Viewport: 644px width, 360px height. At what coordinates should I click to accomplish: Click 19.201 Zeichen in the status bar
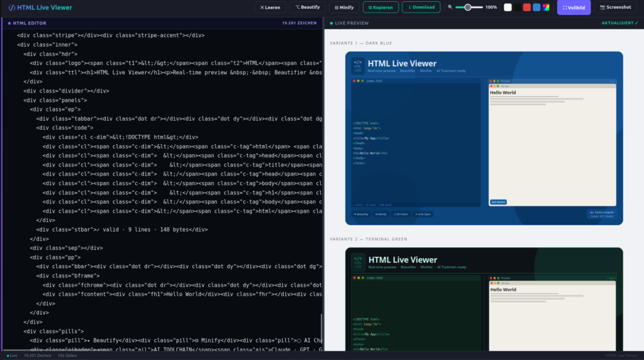click(37, 356)
